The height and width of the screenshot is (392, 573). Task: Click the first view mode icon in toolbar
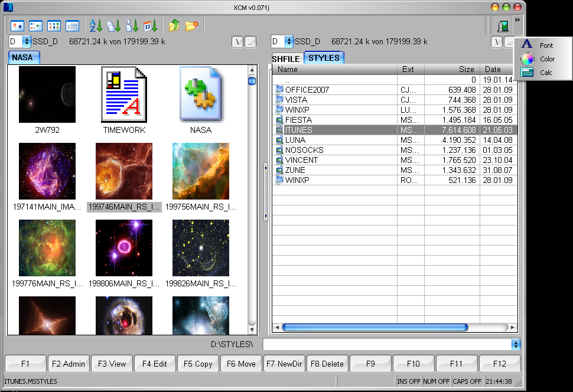(x=18, y=26)
